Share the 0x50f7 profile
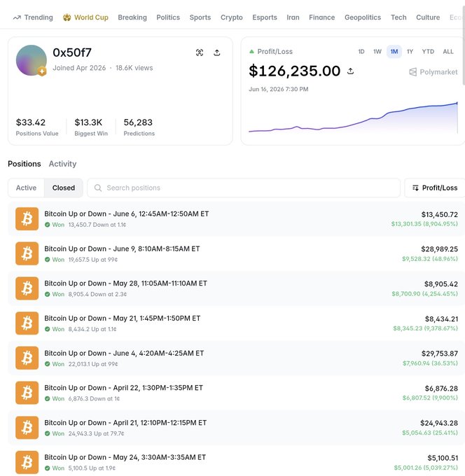The height and width of the screenshot is (476, 465). click(217, 52)
